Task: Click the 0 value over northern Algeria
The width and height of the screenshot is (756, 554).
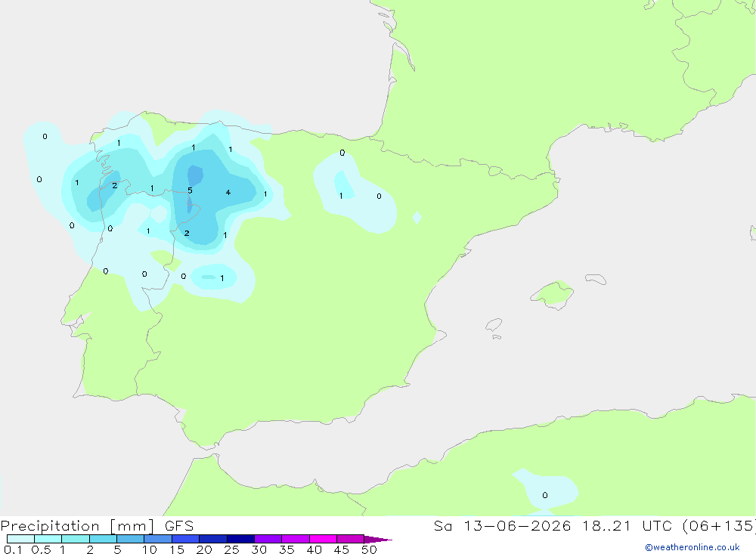Action: (545, 495)
